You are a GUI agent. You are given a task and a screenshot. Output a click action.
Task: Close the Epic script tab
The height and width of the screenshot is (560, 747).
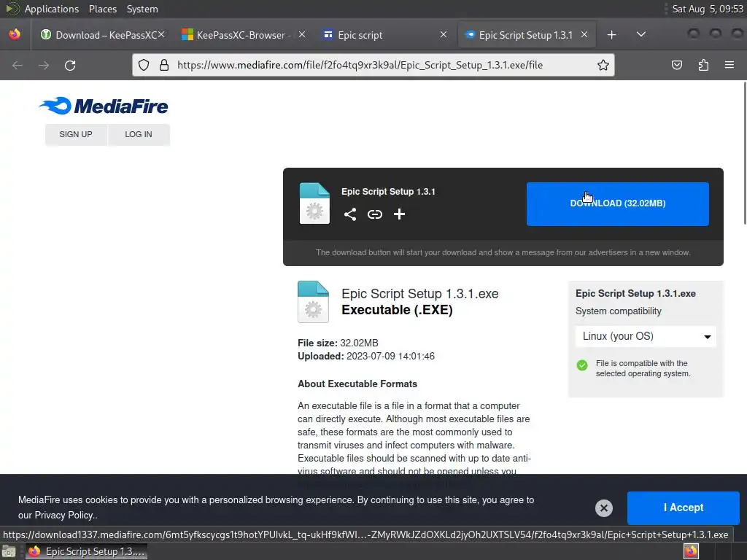pyautogui.click(x=444, y=35)
